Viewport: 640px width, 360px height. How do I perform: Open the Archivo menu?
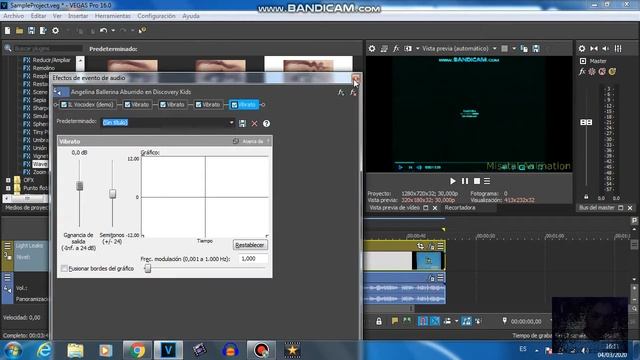tap(13, 16)
